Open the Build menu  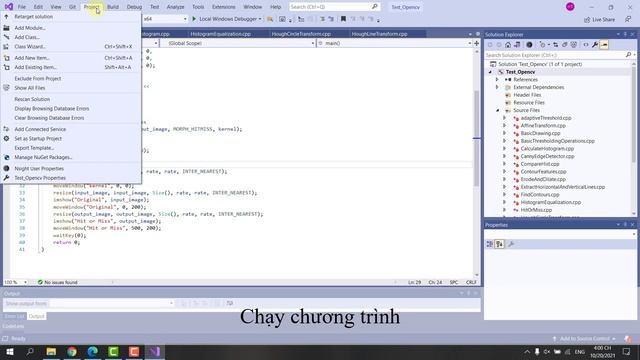coord(113,7)
